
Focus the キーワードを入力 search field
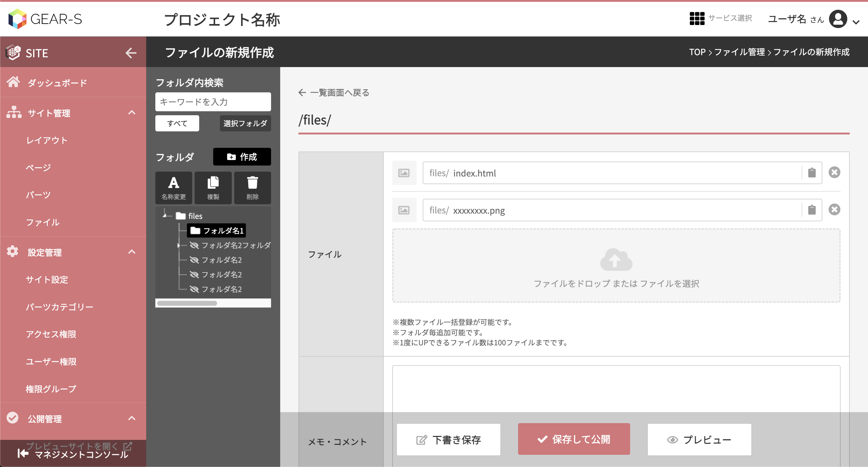click(213, 102)
